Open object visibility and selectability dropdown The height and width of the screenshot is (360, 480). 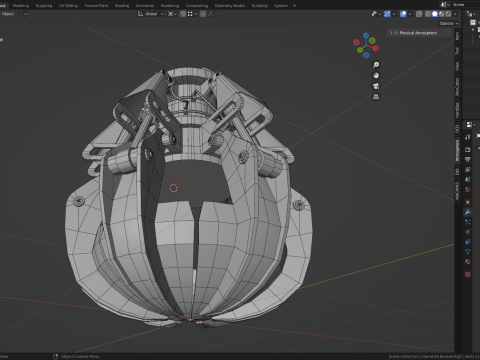(376, 14)
